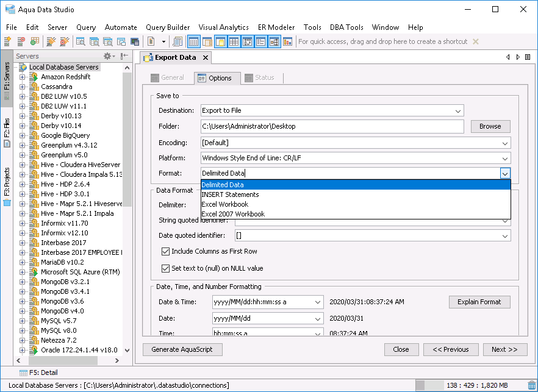Expand the Cassandra server node
The image size is (538, 392).
23,87
